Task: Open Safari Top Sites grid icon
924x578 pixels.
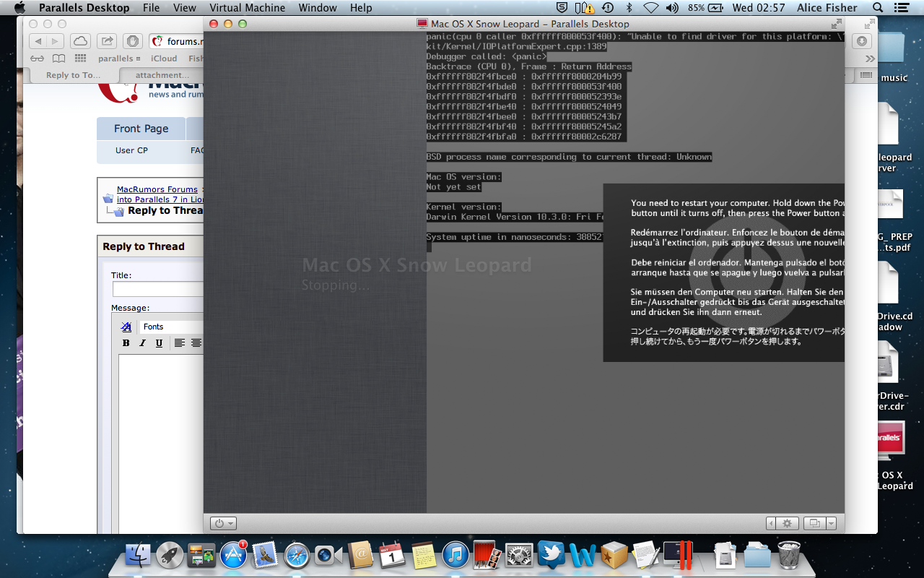Action: (x=80, y=59)
